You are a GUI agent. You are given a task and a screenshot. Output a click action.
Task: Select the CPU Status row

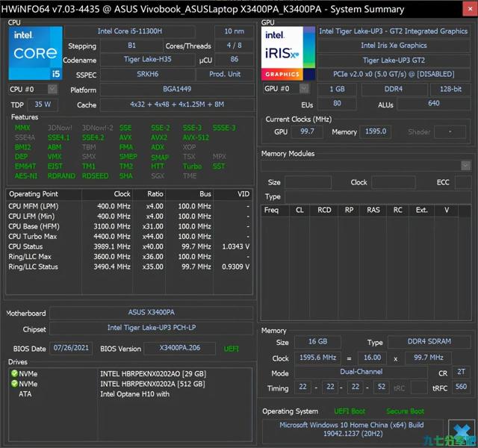[129, 246]
